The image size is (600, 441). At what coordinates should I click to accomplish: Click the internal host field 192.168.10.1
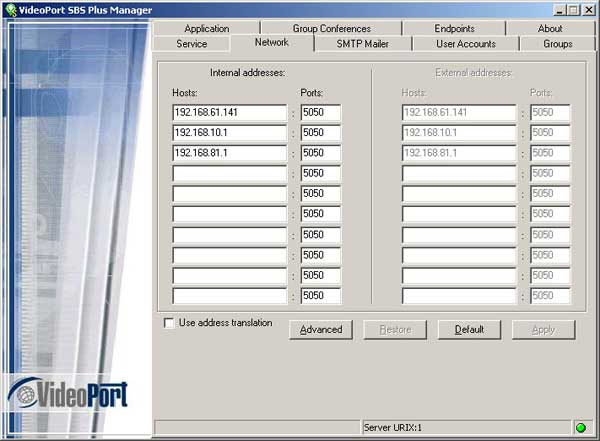point(230,133)
